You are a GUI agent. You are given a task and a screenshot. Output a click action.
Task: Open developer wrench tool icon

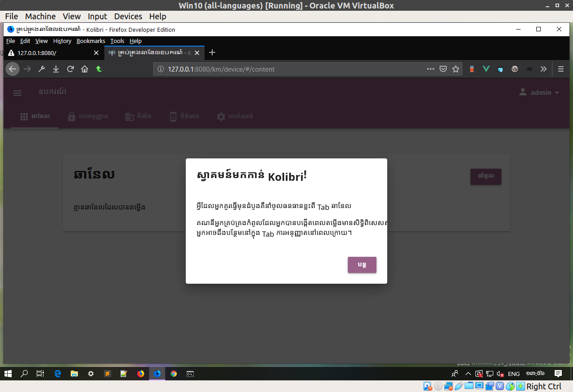(x=42, y=69)
